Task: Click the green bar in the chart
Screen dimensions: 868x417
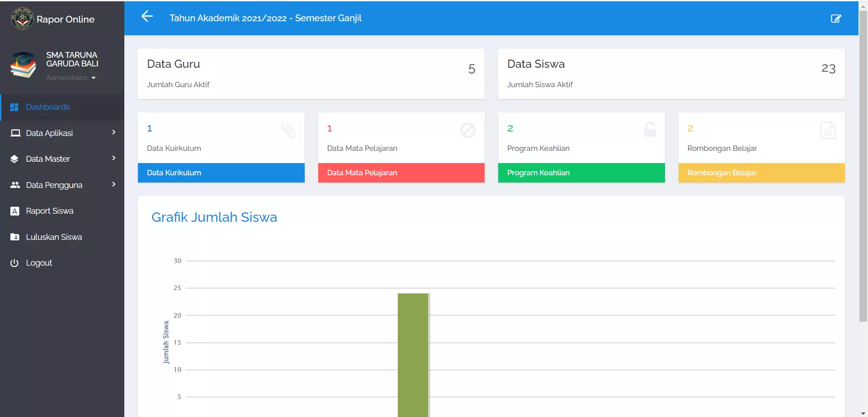Action: click(x=413, y=355)
